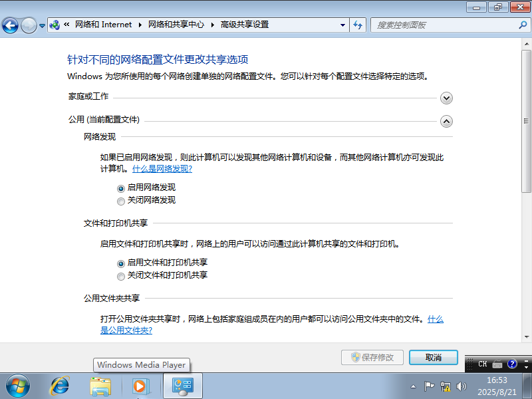Open the Action Center flag icon

(x=429, y=386)
